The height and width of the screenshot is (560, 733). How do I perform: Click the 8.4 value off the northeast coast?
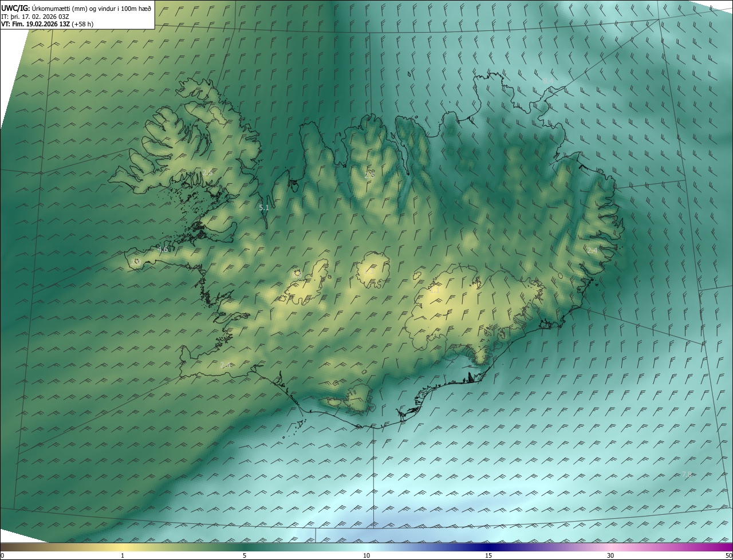(548, 81)
